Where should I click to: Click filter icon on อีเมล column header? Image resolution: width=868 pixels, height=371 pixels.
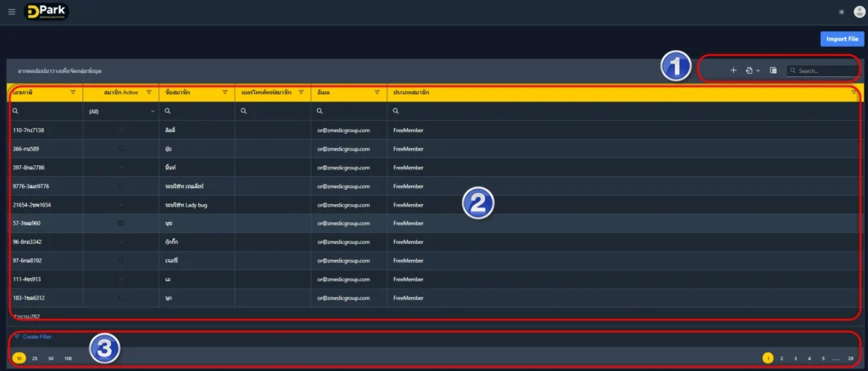pos(377,91)
